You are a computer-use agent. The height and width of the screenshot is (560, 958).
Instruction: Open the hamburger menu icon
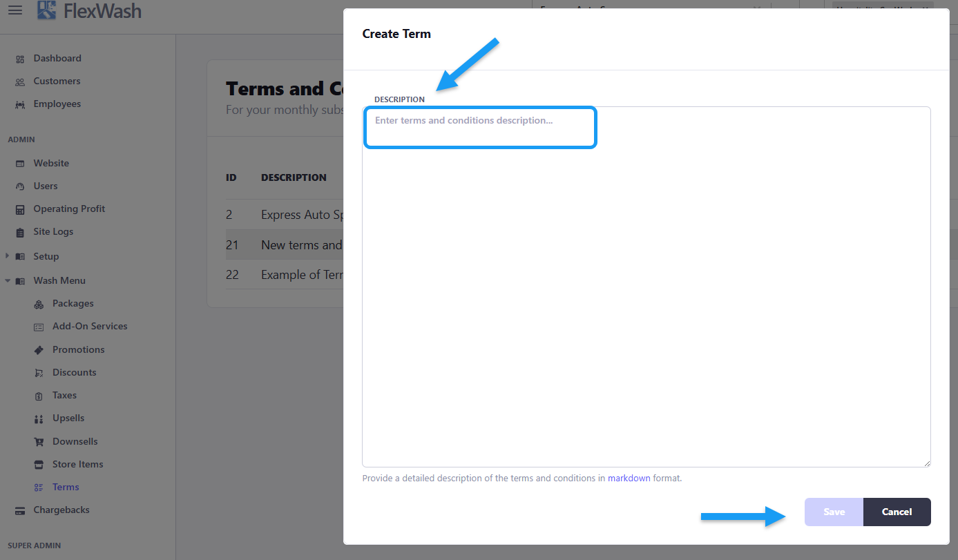[15, 10]
